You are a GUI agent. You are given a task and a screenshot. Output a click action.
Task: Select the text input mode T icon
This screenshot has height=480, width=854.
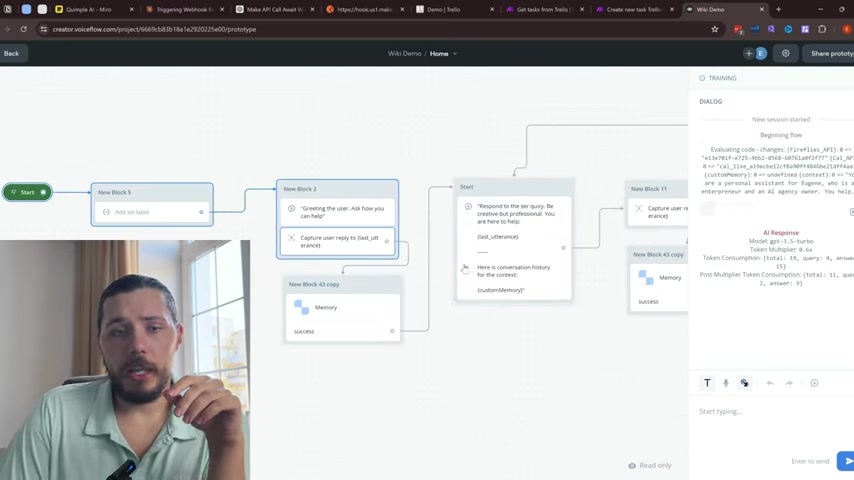[x=707, y=383]
